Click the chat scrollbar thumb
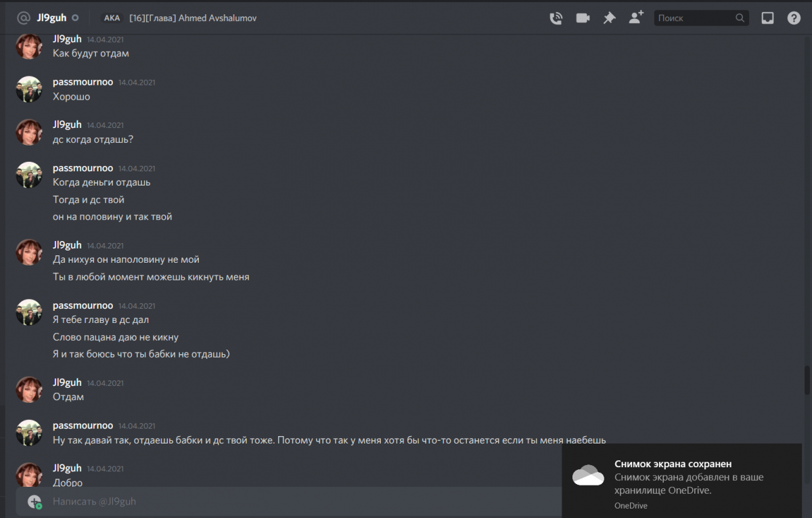The height and width of the screenshot is (518, 812). coord(806,380)
